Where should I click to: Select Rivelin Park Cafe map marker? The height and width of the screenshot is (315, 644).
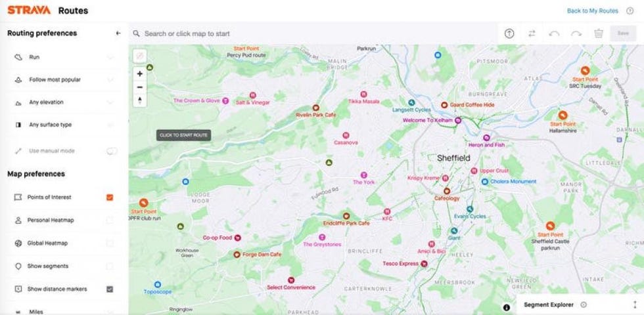[x=315, y=108]
